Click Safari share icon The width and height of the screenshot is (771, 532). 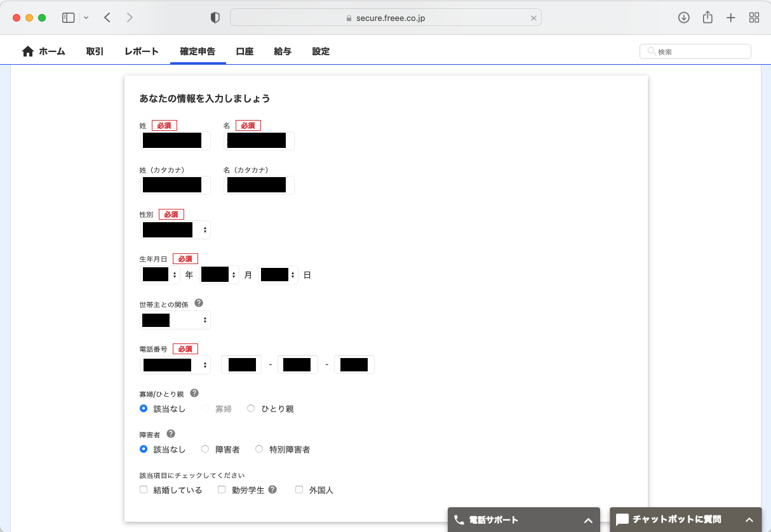(x=707, y=18)
